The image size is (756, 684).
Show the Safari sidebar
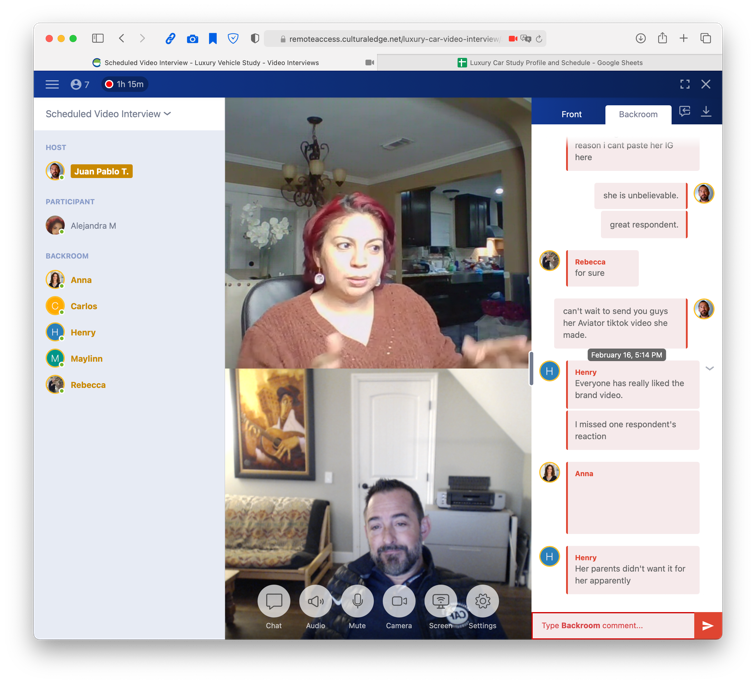(x=98, y=39)
